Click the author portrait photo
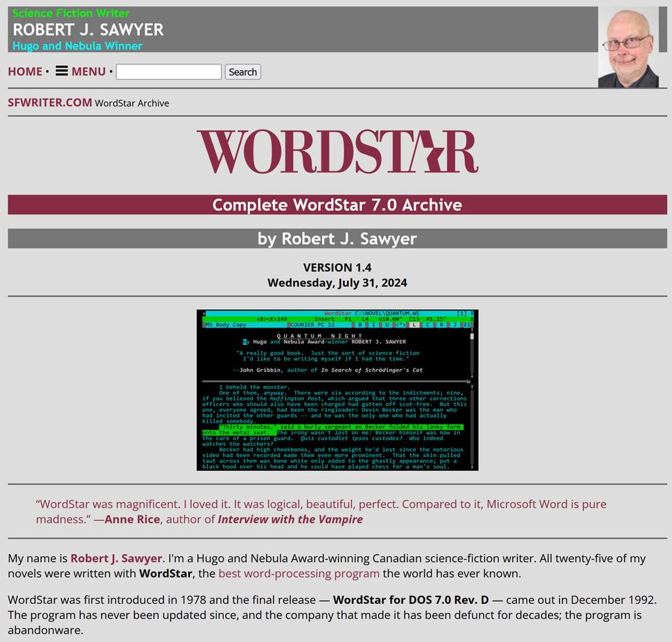The width and height of the screenshot is (672, 642). coord(628,47)
